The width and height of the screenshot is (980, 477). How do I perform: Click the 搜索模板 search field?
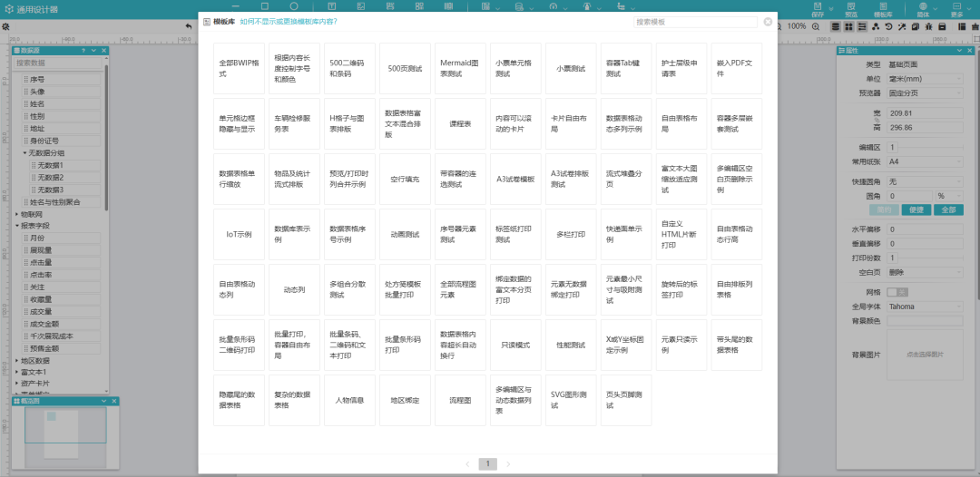click(x=695, y=22)
